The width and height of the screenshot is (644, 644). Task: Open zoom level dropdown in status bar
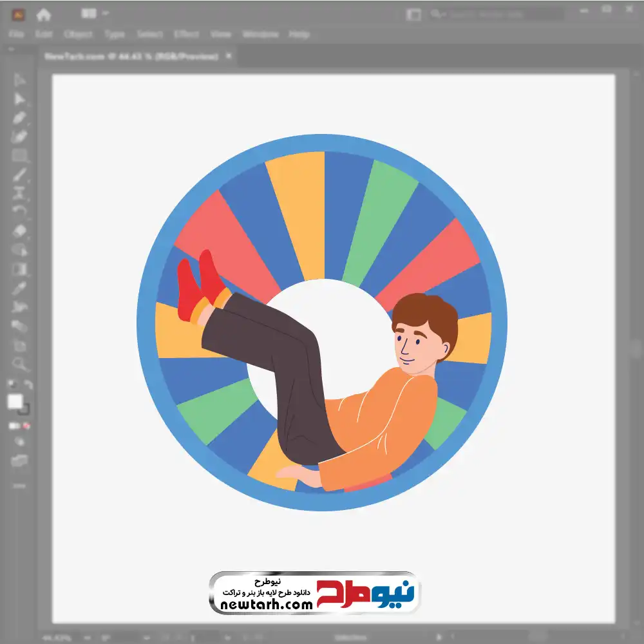click(x=87, y=638)
